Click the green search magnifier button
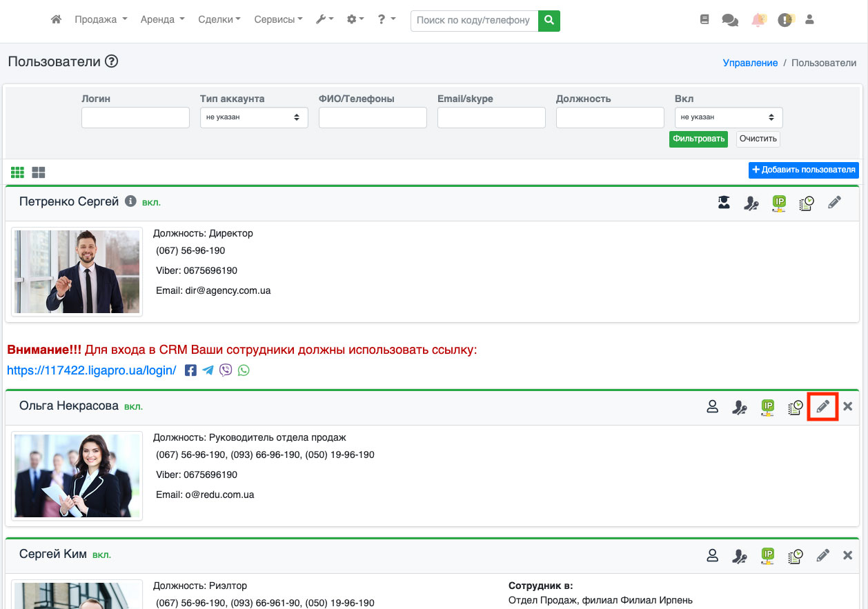 coord(549,21)
